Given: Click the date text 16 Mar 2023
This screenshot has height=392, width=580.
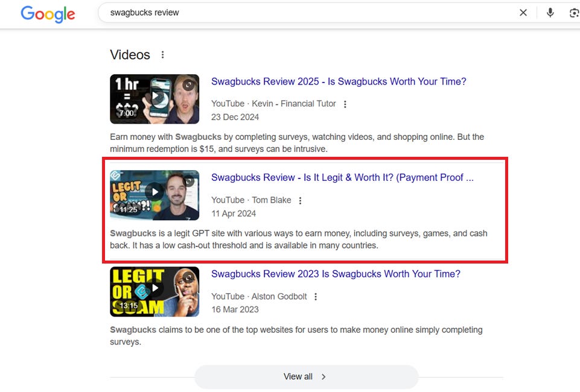Looking at the screenshot, I should click(x=235, y=309).
